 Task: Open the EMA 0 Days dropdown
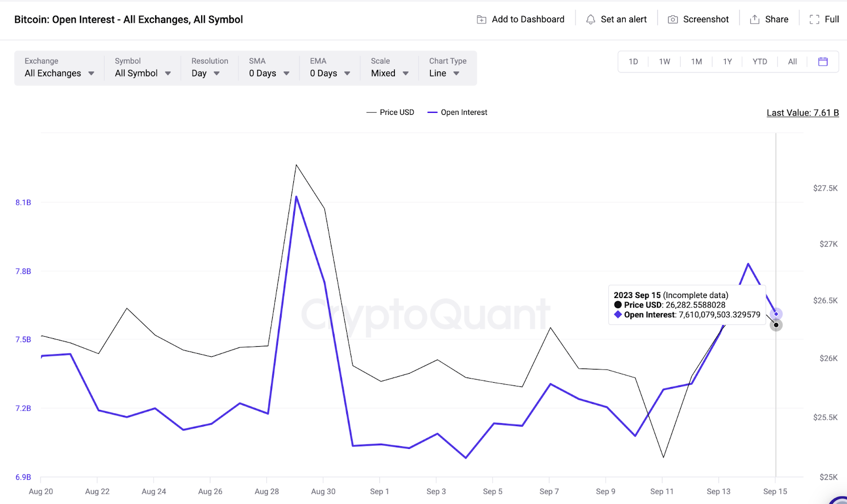click(330, 68)
